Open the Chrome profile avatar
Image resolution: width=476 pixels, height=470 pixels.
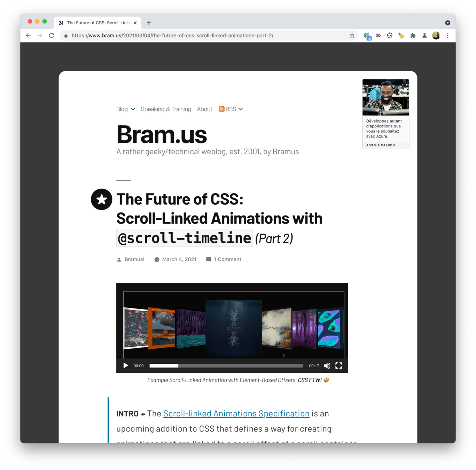click(436, 36)
